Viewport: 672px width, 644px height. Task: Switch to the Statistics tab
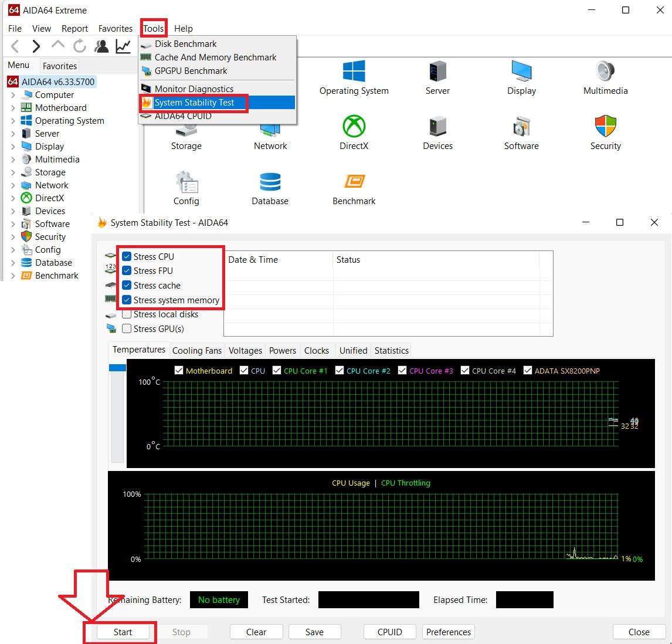click(391, 350)
